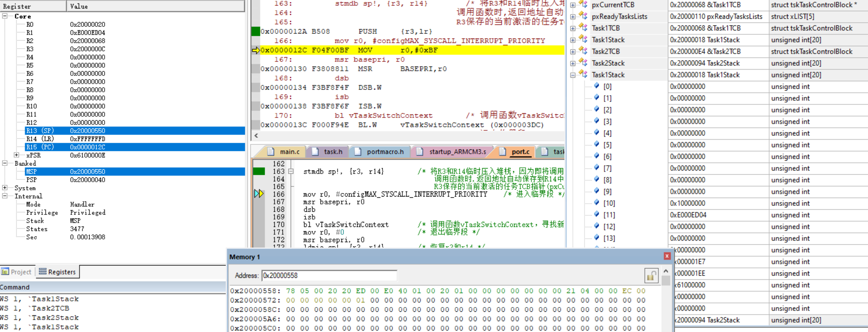Click the breakpoint marker at address 0x0000012A
This screenshot has height=332, width=868.
255,31
